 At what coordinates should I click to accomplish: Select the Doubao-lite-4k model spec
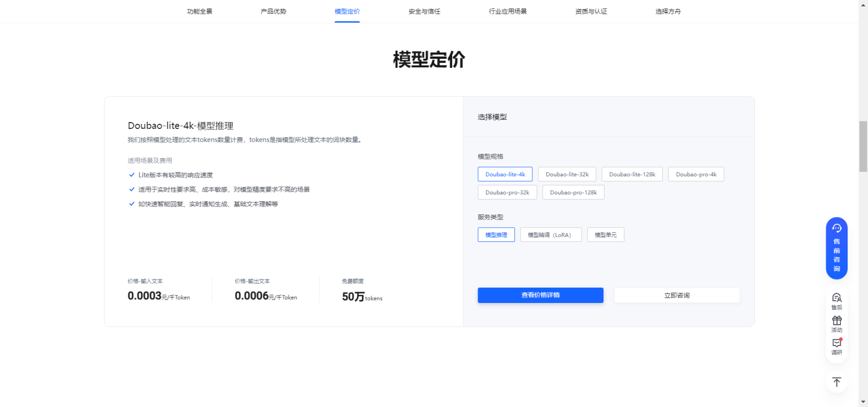505,174
